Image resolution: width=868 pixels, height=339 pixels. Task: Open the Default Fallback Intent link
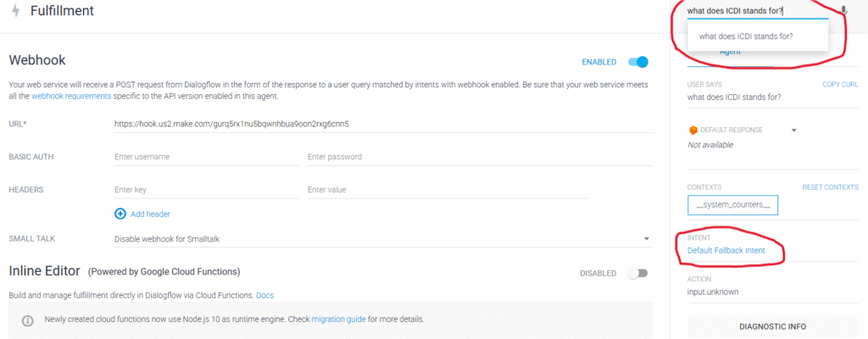[x=726, y=251]
